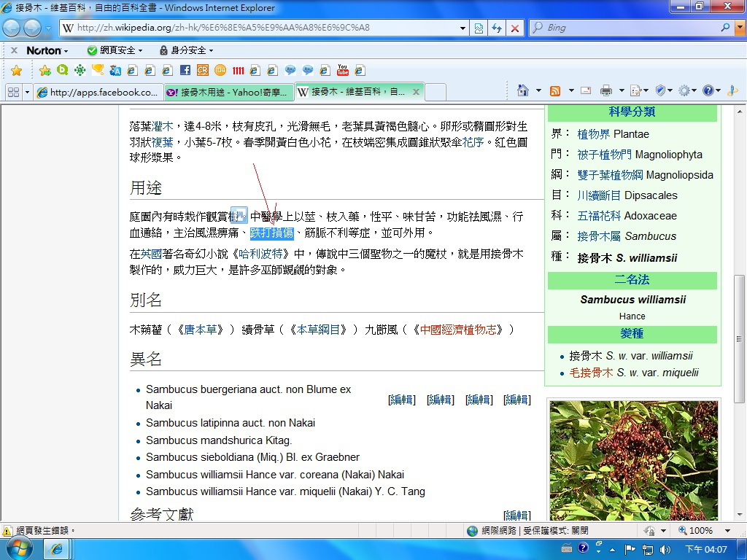Click the Quick Tabs grid icon
The height and width of the screenshot is (560, 747).
pyautogui.click(x=13, y=93)
